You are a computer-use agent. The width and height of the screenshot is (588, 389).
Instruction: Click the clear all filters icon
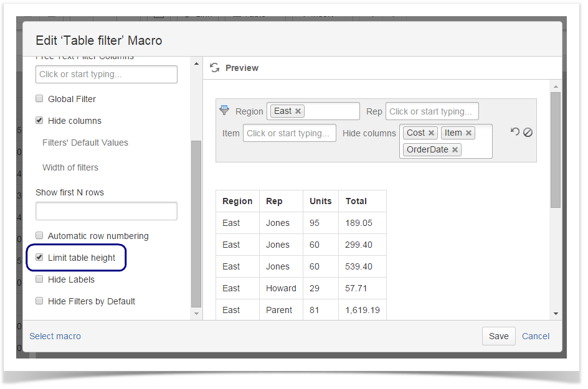(x=528, y=132)
